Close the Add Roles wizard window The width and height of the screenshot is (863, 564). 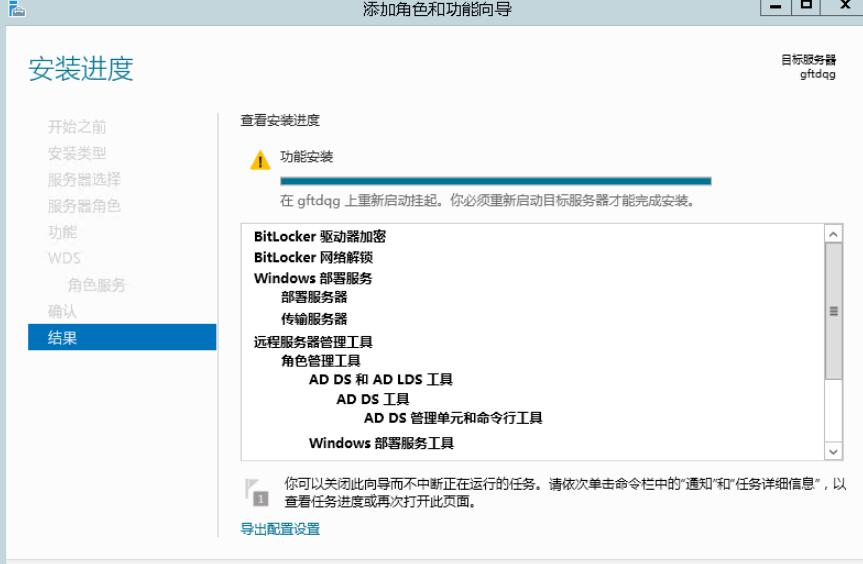point(845,7)
